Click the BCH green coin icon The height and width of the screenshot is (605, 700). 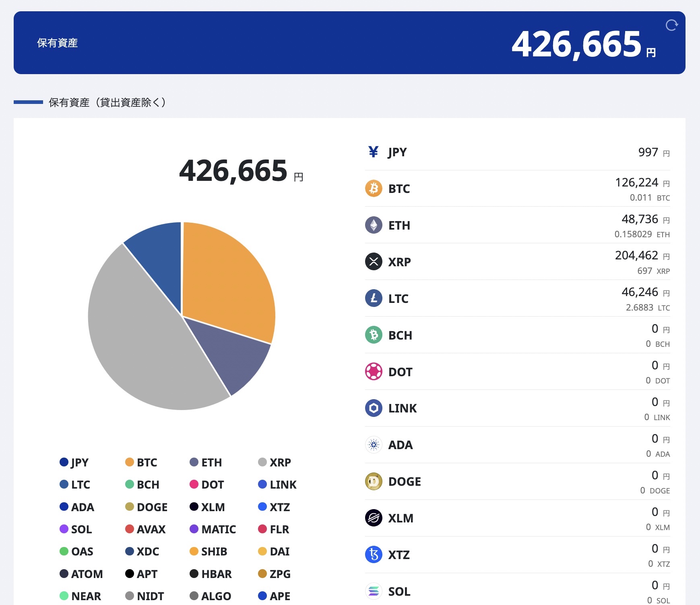tap(374, 335)
